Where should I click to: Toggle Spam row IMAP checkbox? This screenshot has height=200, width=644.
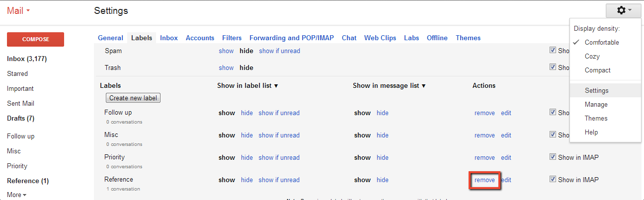click(553, 50)
